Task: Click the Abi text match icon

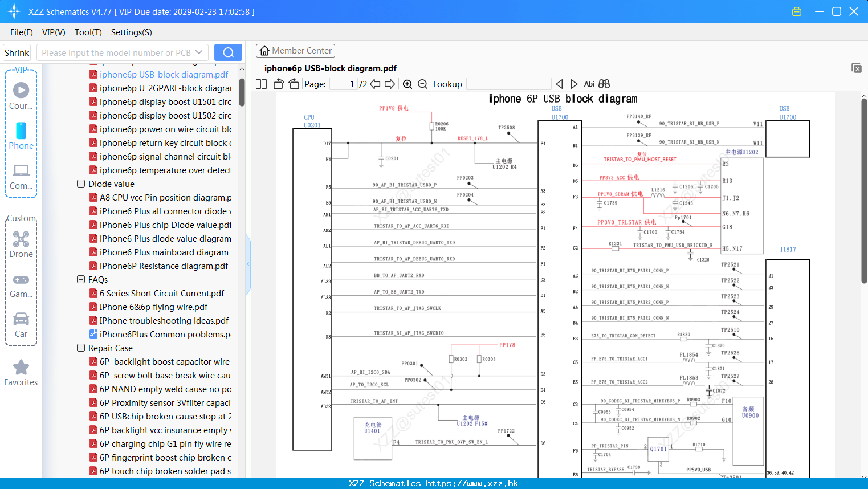Action: tap(589, 84)
